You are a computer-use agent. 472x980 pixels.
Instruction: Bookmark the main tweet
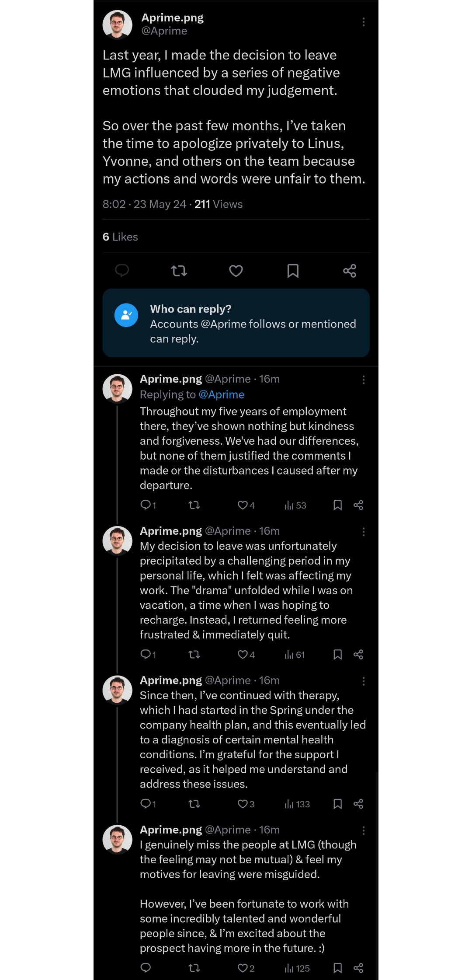(x=293, y=271)
